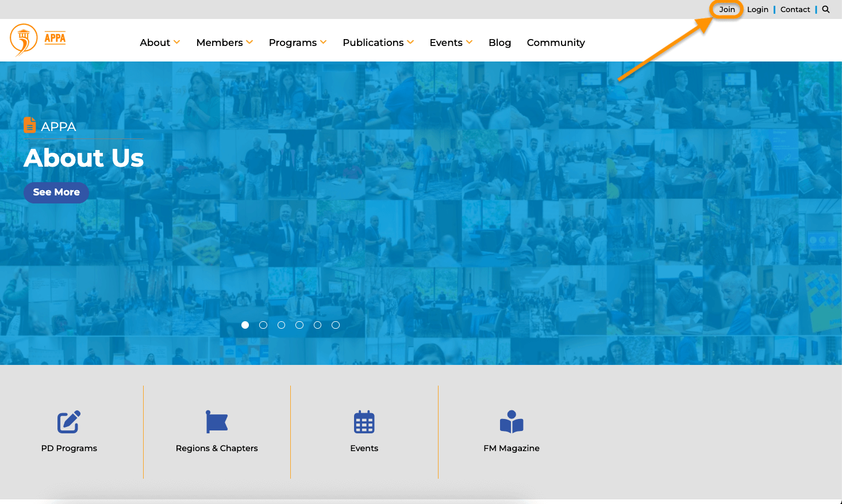Switch to the second carousel slide dot
This screenshot has height=504, width=842.
click(x=263, y=325)
